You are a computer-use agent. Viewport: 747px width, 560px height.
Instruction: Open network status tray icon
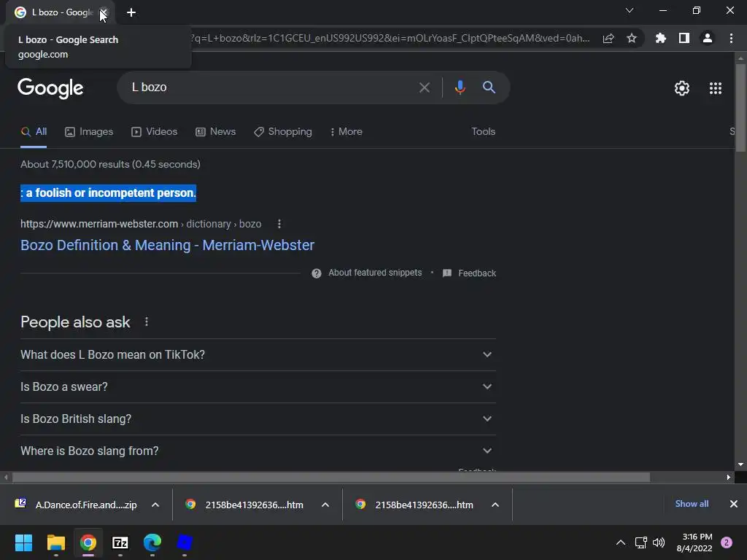coord(640,542)
